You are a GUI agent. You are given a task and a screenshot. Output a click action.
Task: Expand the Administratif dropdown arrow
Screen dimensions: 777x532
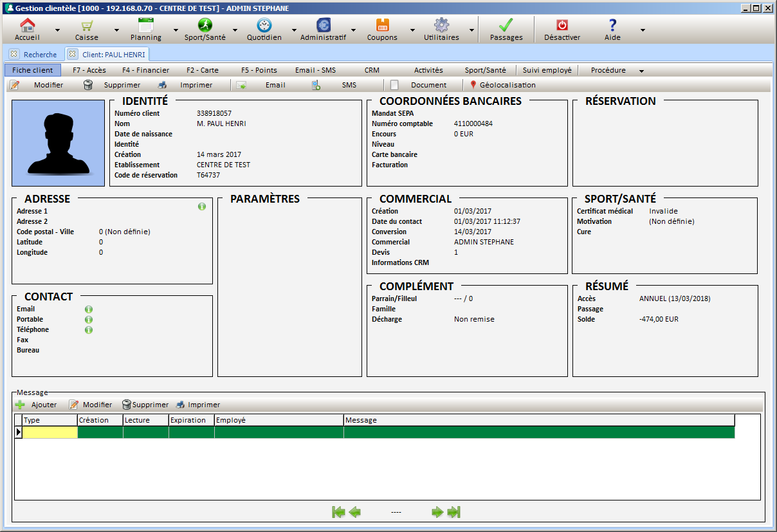[x=353, y=30]
